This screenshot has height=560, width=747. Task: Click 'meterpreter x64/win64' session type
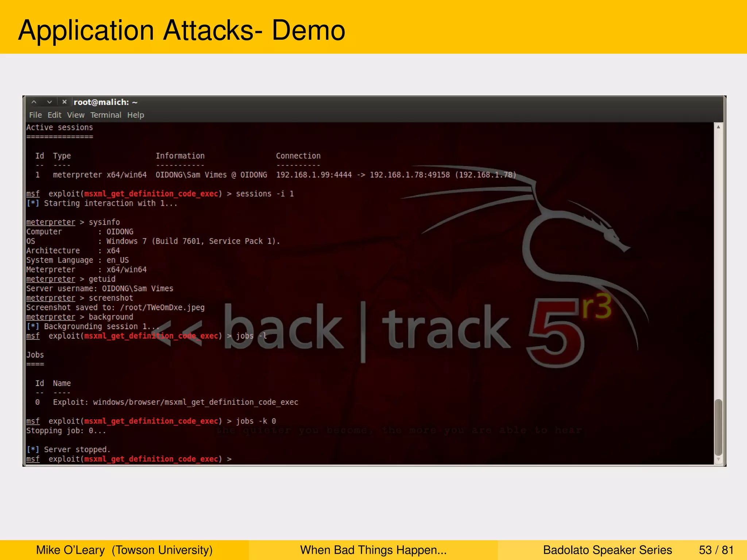100,175
